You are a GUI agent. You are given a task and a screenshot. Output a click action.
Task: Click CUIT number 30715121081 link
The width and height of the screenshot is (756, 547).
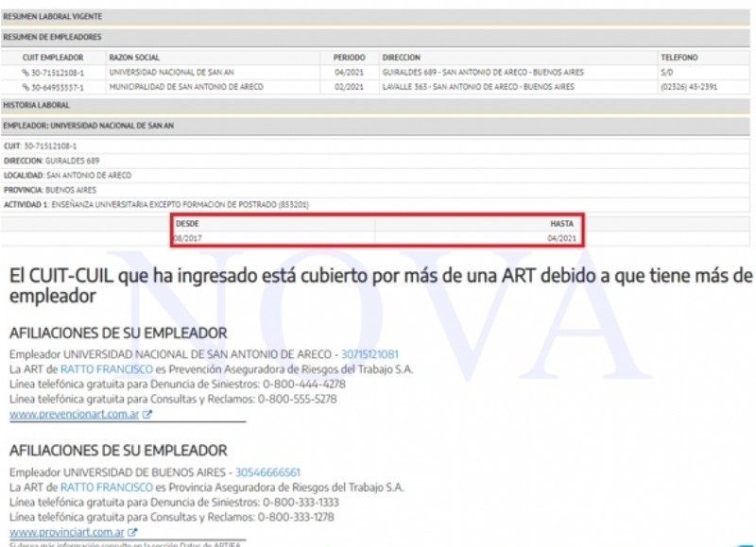pos(369,354)
